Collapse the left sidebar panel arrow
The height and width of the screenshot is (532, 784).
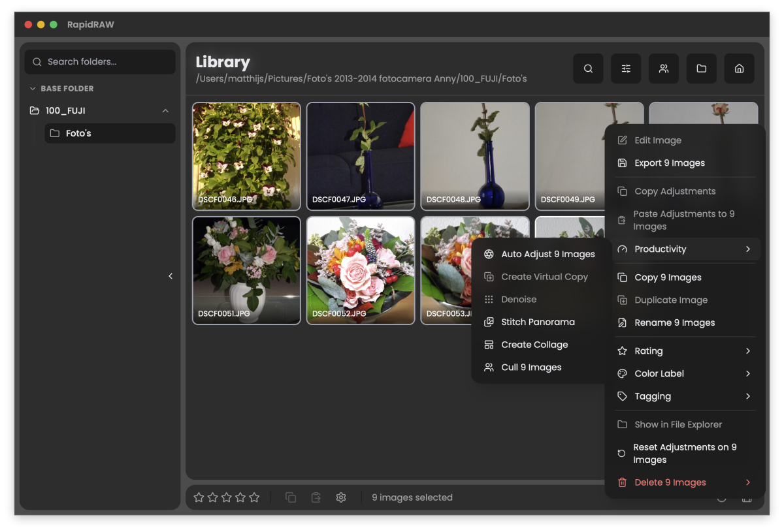click(x=171, y=276)
